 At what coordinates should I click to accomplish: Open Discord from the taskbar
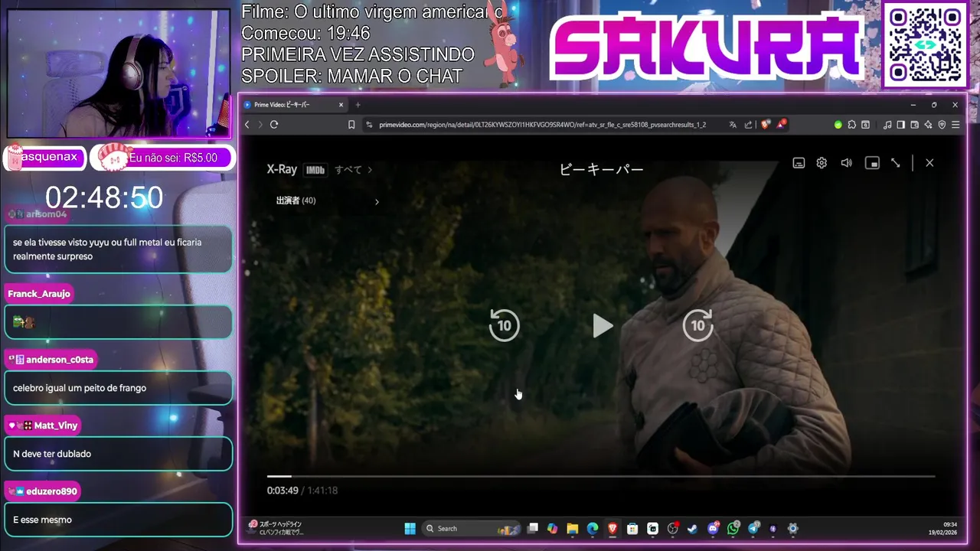pos(714,528)
